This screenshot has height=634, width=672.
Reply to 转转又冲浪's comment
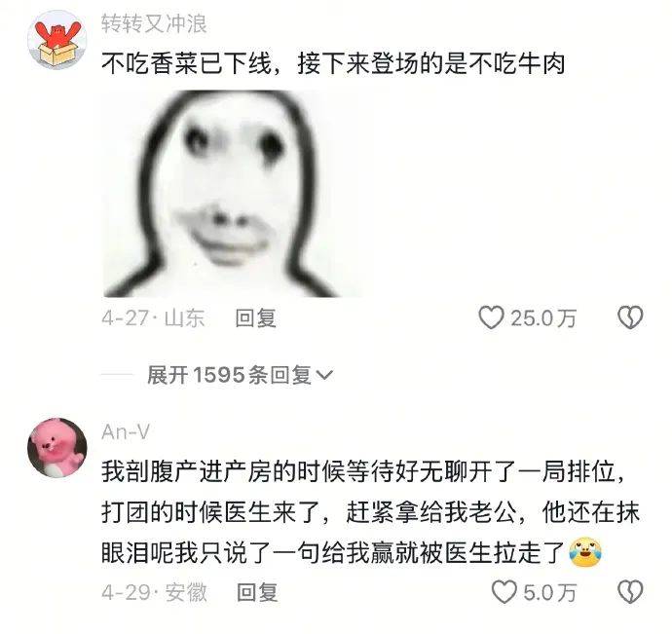(x=255, y=318)
